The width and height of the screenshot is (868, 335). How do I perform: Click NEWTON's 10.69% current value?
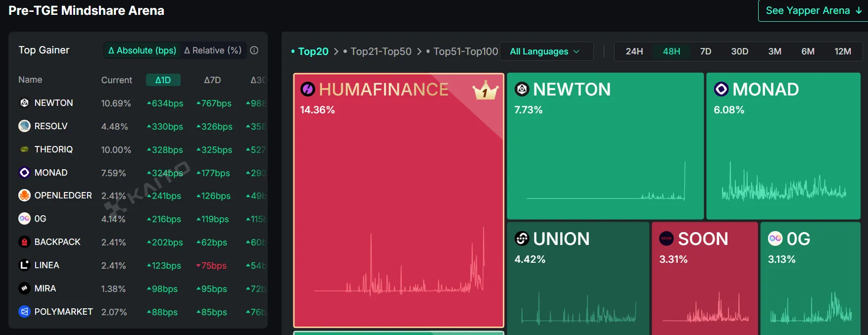116,103
